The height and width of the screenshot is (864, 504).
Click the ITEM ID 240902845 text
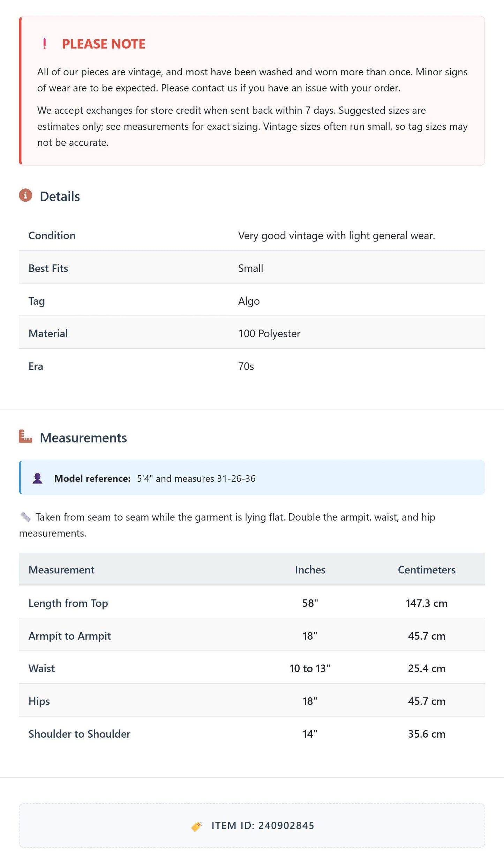tap(263, 826)
